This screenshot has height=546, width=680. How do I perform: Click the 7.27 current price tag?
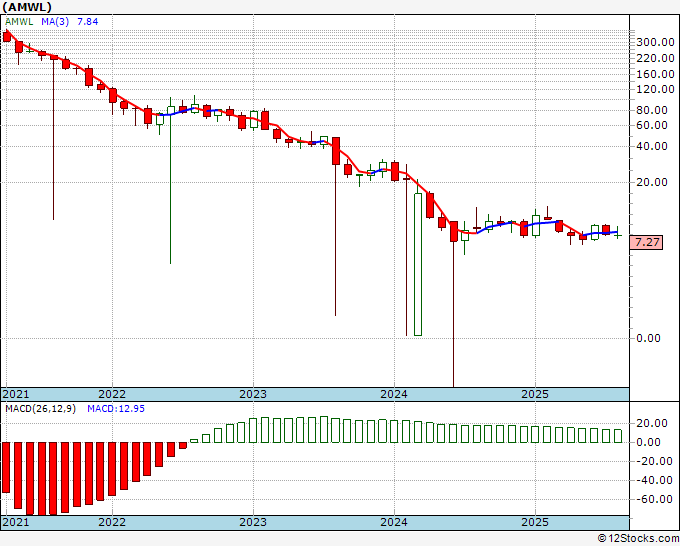646,242
